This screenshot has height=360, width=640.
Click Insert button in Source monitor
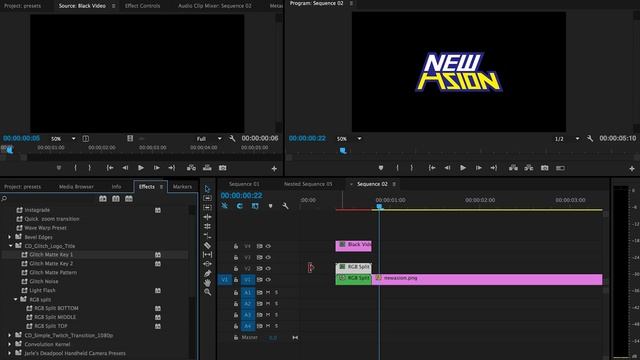point(191,168)
